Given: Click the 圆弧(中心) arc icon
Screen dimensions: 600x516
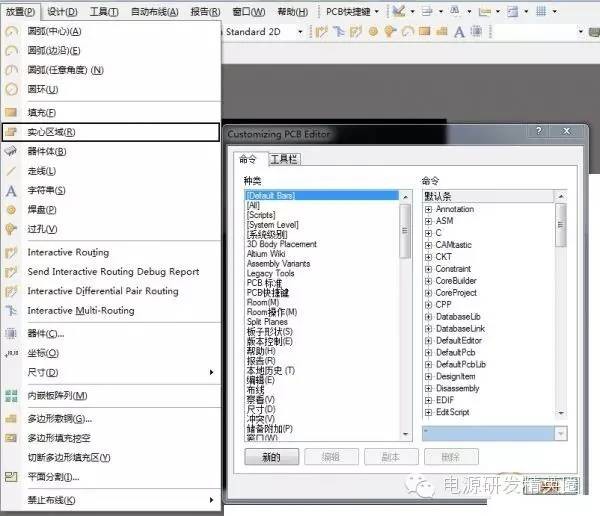Looking at the screenshot, I should coord(12,31).
